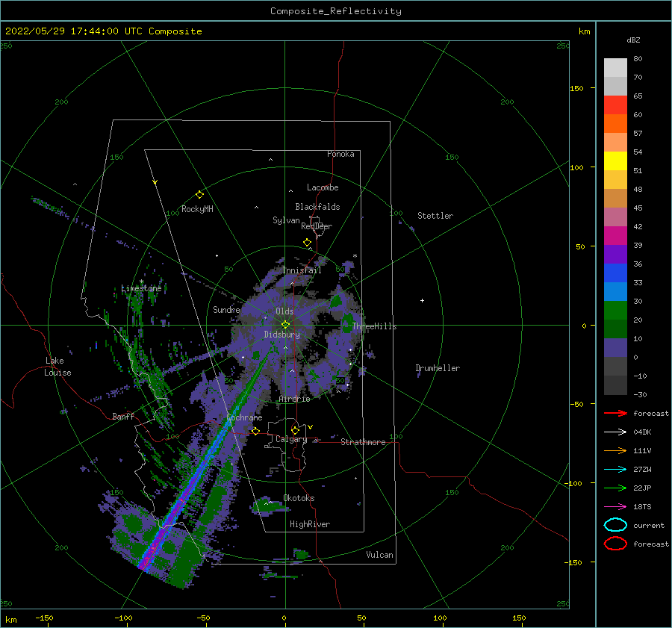672x628 pixels.
Task: Click the Ponoka city label
Action: (340, 154)
